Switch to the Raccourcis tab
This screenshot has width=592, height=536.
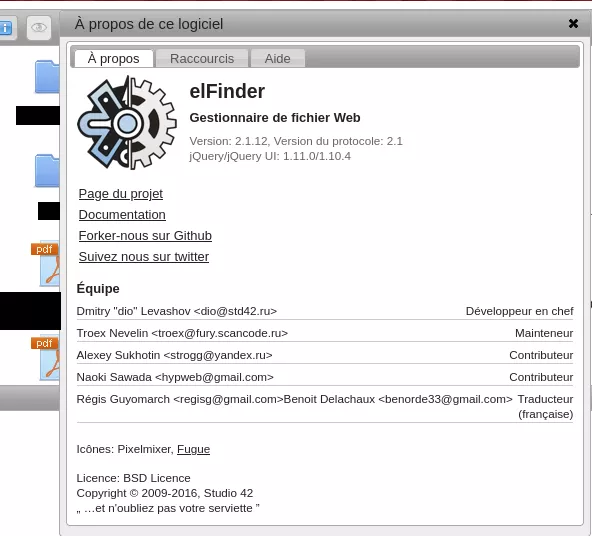(x=202, y=59)
